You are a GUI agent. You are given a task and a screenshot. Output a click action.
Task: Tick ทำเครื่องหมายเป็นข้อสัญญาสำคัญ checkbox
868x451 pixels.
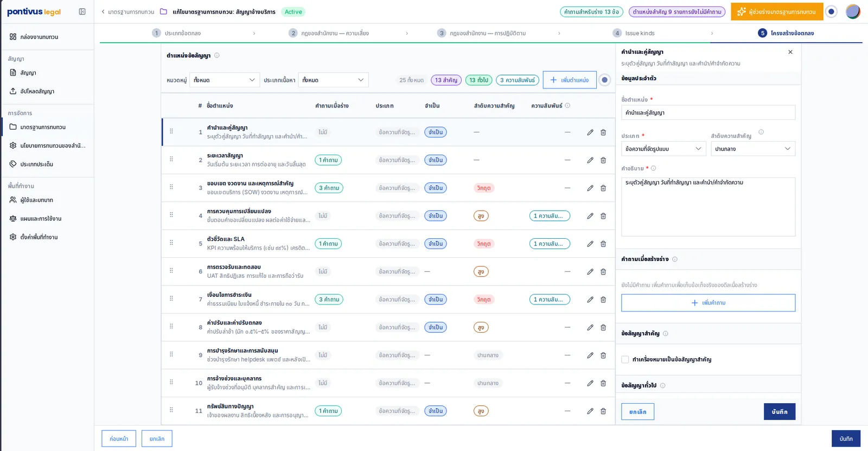point(625,359)
